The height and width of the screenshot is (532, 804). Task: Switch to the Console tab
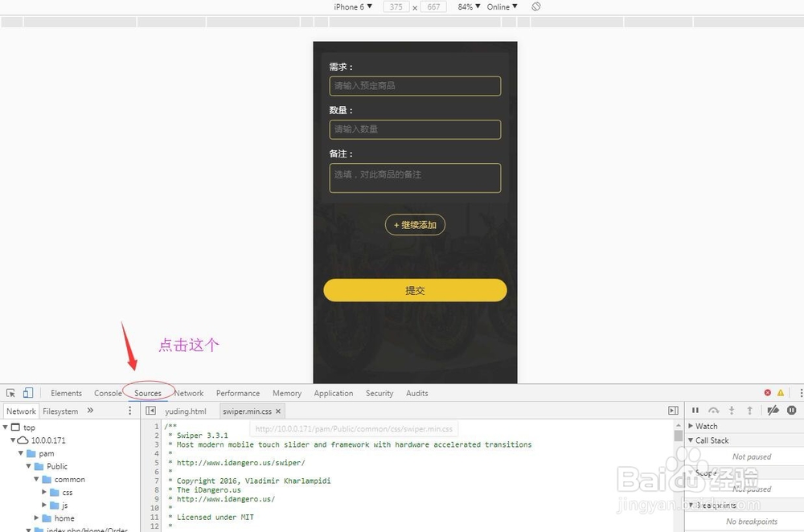click(x=108, y=393)
